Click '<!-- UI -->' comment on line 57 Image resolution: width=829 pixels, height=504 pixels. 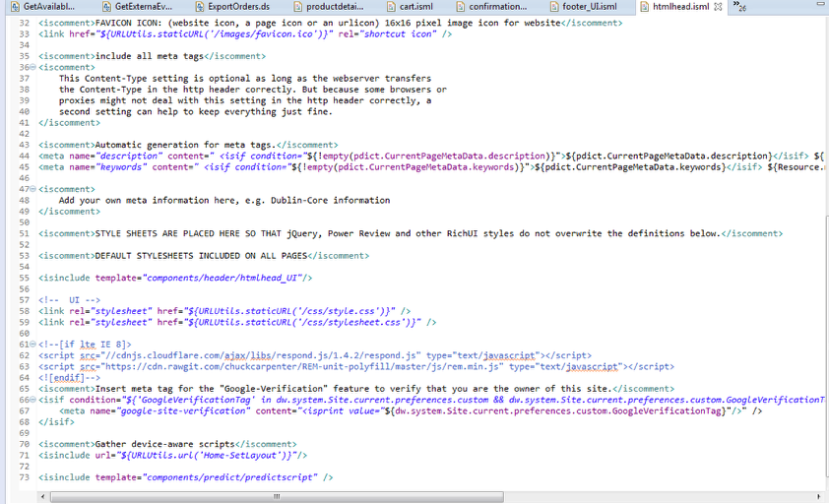pyautogui.click(x=69, y=300)
